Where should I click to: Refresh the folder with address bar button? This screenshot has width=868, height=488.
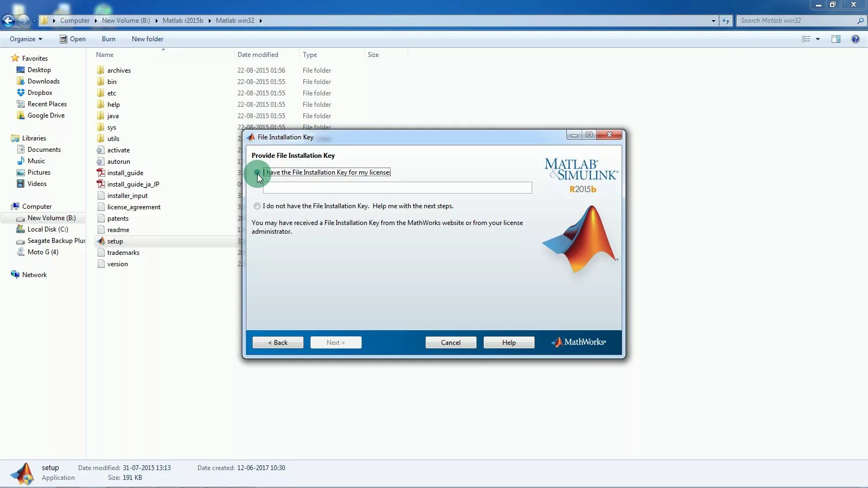tap(726, 21)
